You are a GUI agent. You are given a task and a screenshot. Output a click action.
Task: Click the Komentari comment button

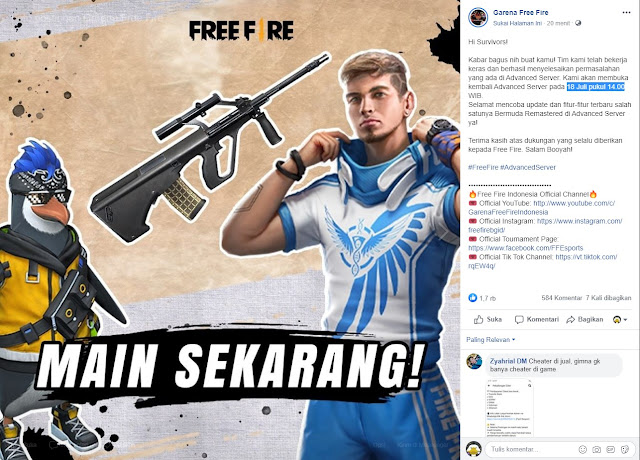[x=537, y=319]
